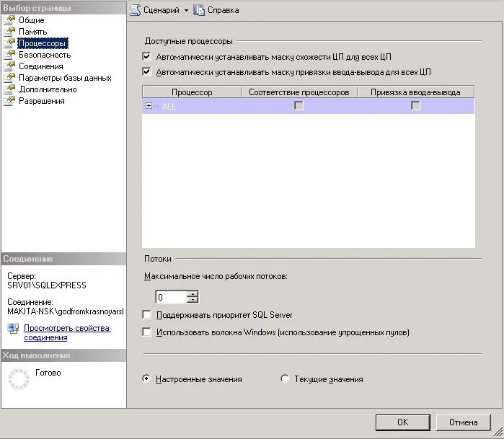Click the window resize grip corner
The width and height of the screenshot is (504, 439).
pos(498,433)
